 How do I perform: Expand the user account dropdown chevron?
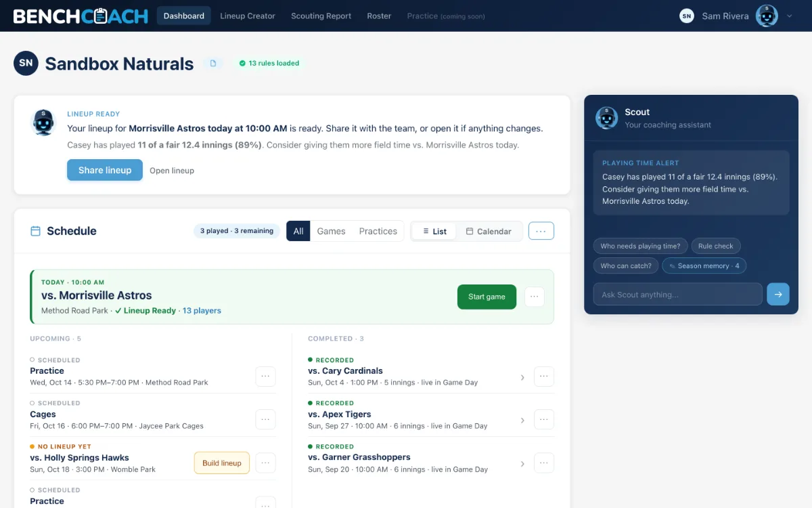[x=789, y=16]
